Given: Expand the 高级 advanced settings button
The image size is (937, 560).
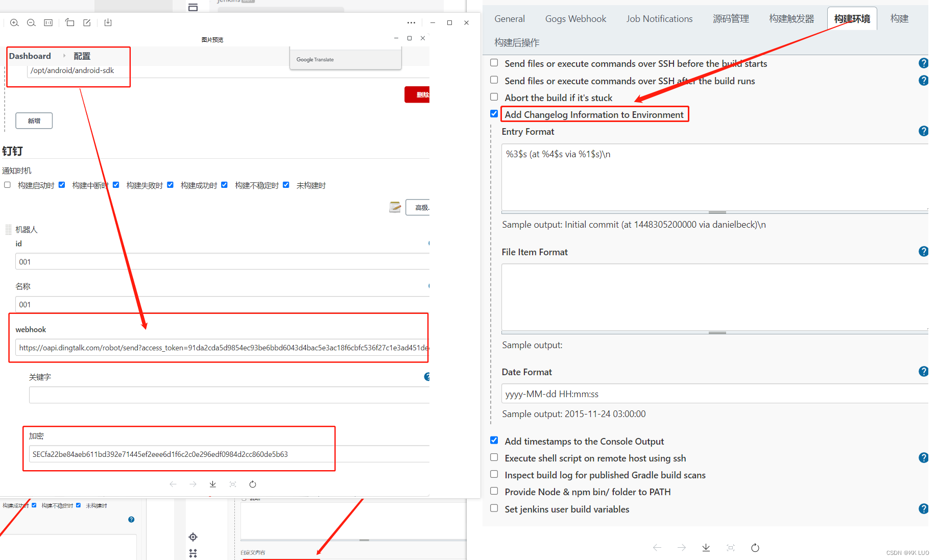Looking at the screenshot, I should click(x=418, y=208).
